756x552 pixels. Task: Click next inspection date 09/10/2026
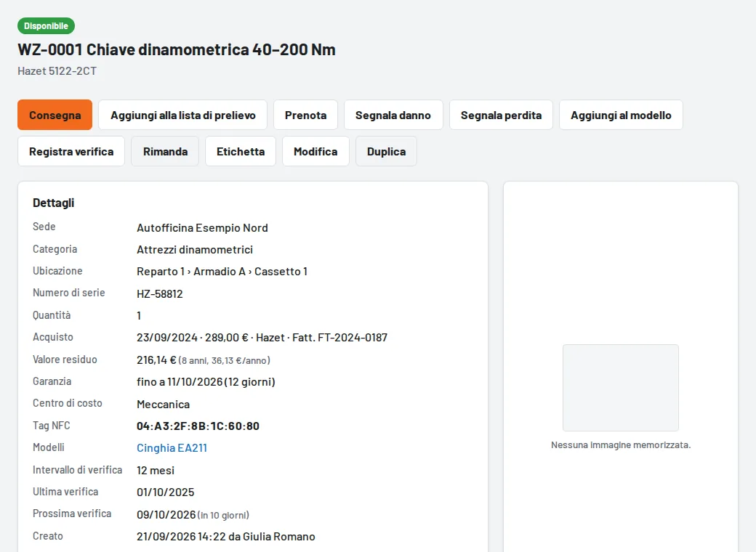click(x=166, y=514)
